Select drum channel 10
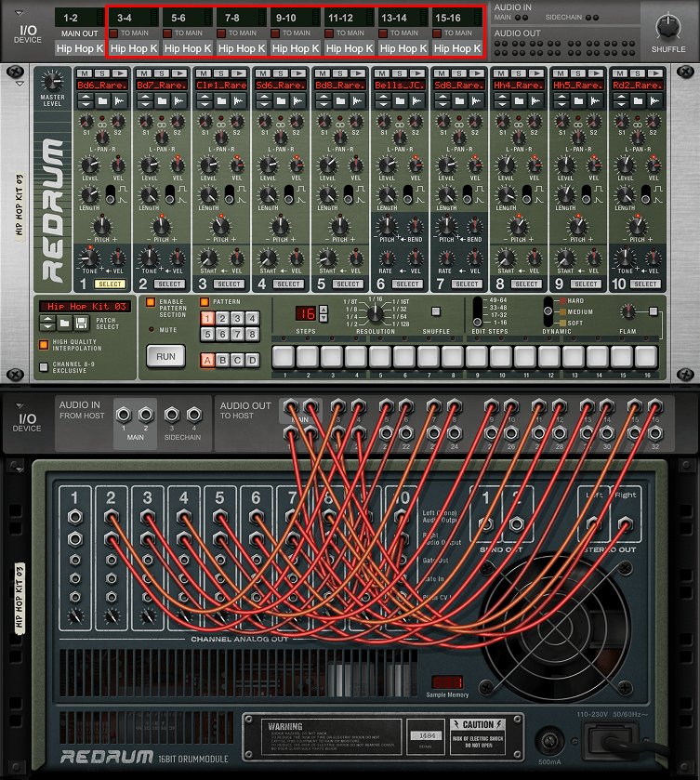 (645, 284)
